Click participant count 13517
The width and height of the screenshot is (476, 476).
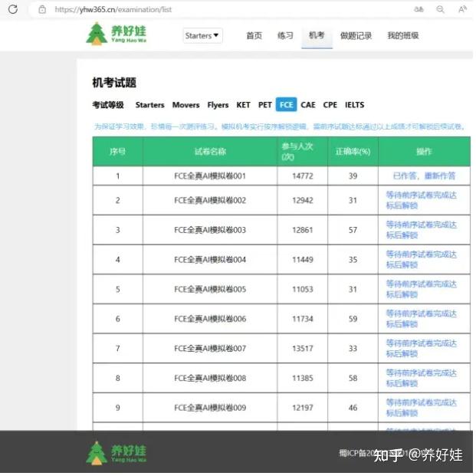click(x=302, y=349)
